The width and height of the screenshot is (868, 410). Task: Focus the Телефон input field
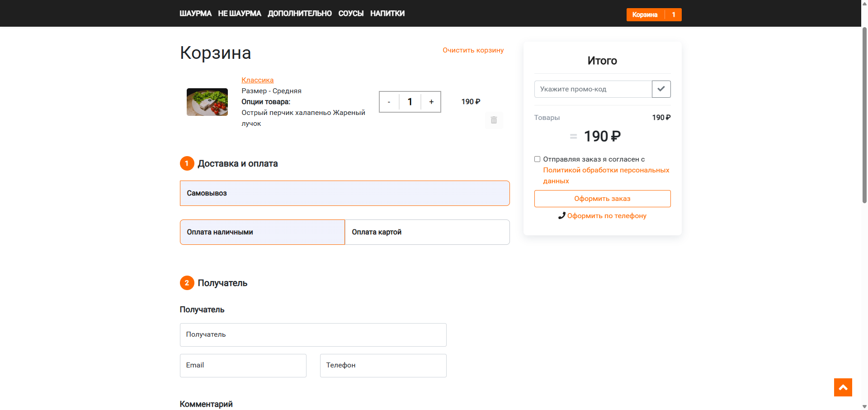click(383, 366)
